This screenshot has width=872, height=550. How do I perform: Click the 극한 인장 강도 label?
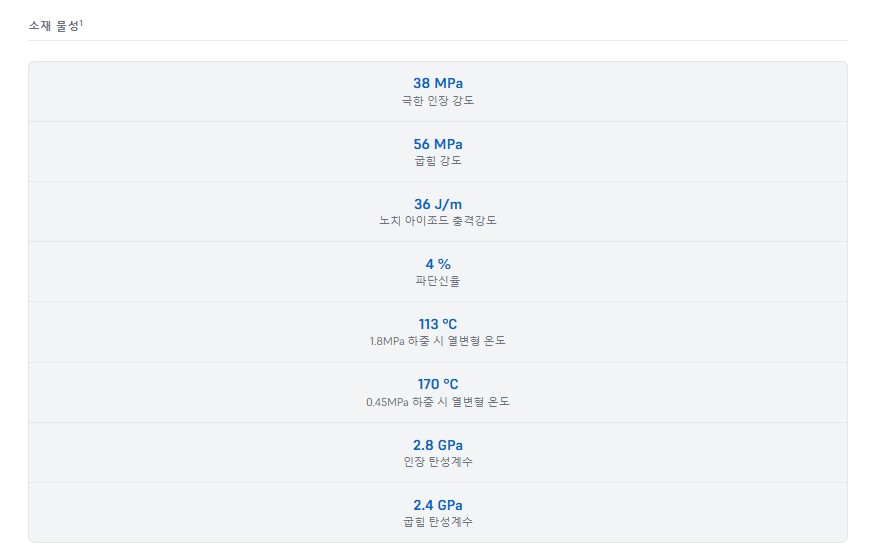tap(438, 100)
